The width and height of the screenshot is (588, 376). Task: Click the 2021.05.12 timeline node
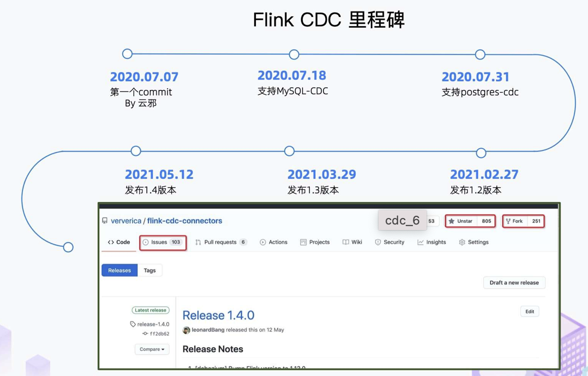click(x=136, y=151)
